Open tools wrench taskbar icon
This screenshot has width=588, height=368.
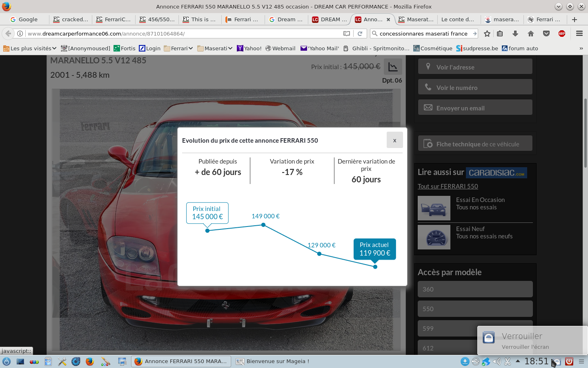pyautogui.click(x=62, y=361)
